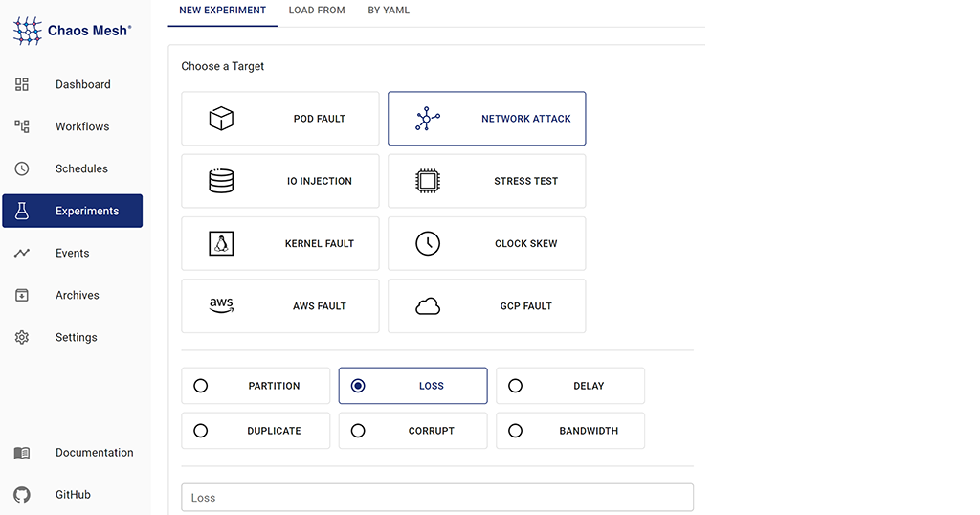
Task: Pick the Duplicate radio button
Action: coord(201,431)
